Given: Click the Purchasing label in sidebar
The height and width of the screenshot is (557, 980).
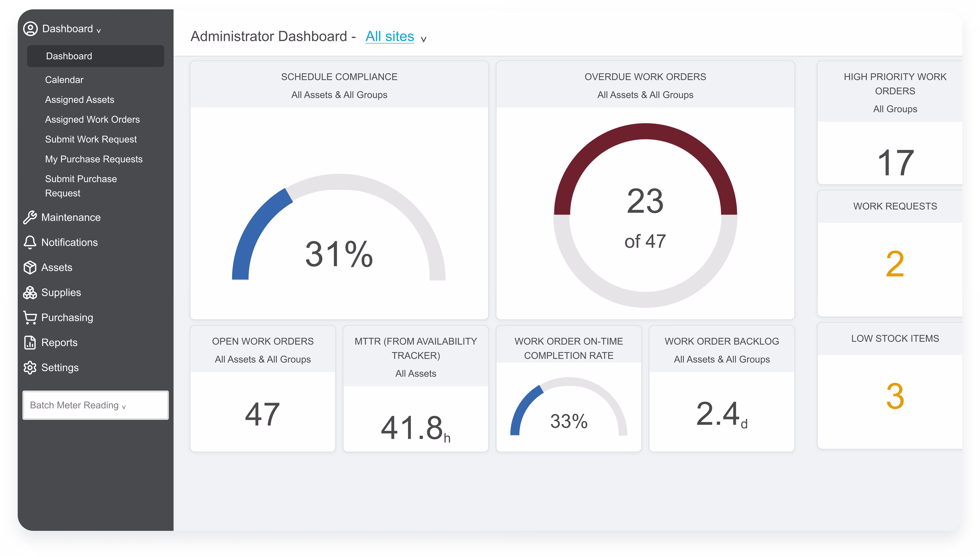Looking at the screenshot, I should coord(67,318).
